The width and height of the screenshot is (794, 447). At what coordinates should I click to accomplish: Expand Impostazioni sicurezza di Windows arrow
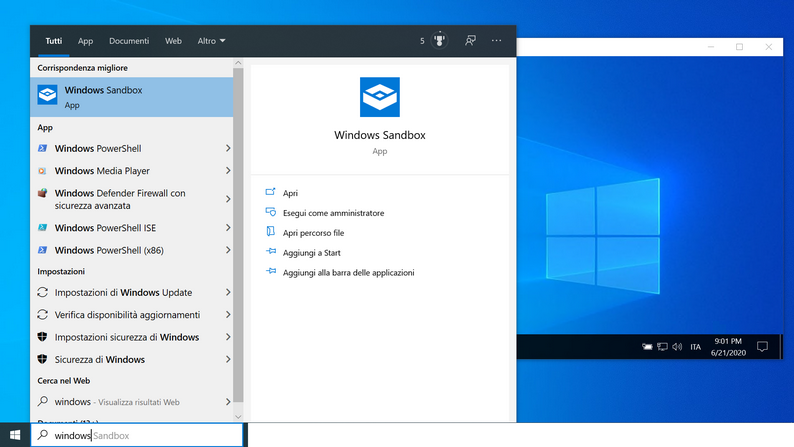pyautogui.click(x=228, y=337)
